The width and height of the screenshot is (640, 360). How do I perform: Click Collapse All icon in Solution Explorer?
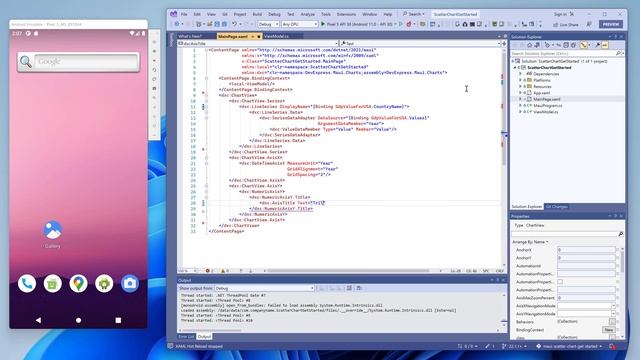pos(566,45)
